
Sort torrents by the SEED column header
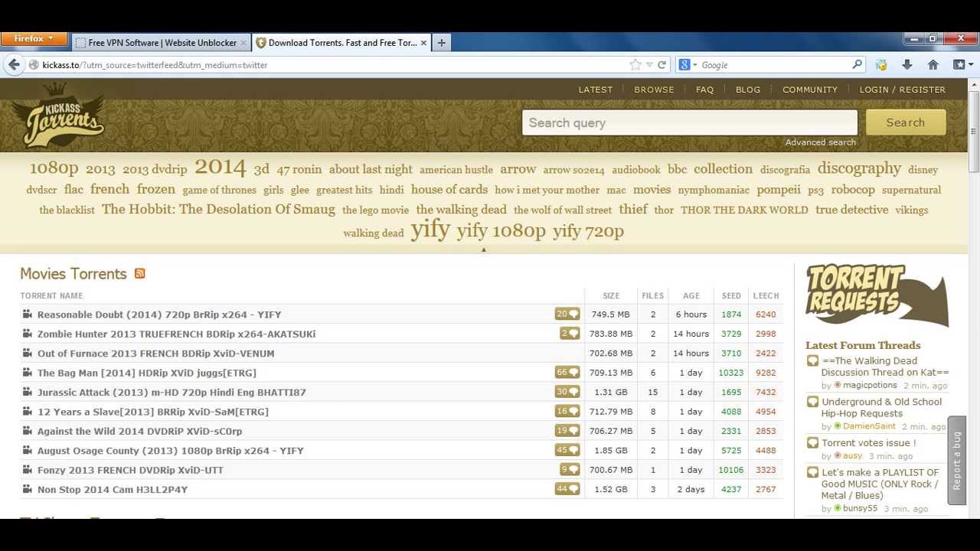[x=731, y=295]
